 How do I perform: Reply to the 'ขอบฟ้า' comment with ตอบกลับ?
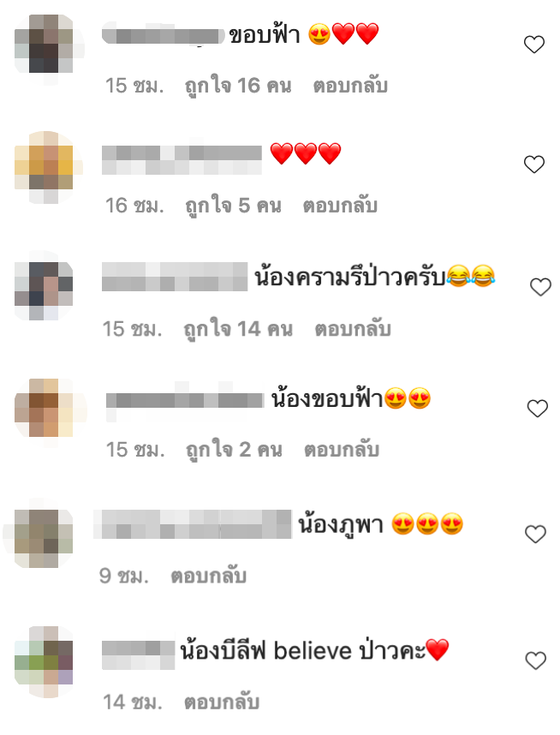pos(350,86)
